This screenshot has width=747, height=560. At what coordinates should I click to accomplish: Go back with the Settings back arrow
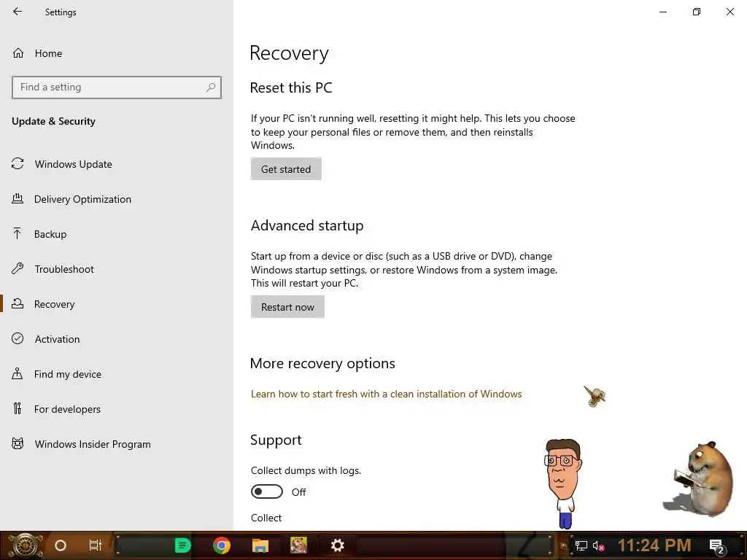click(x=18, y=12)
